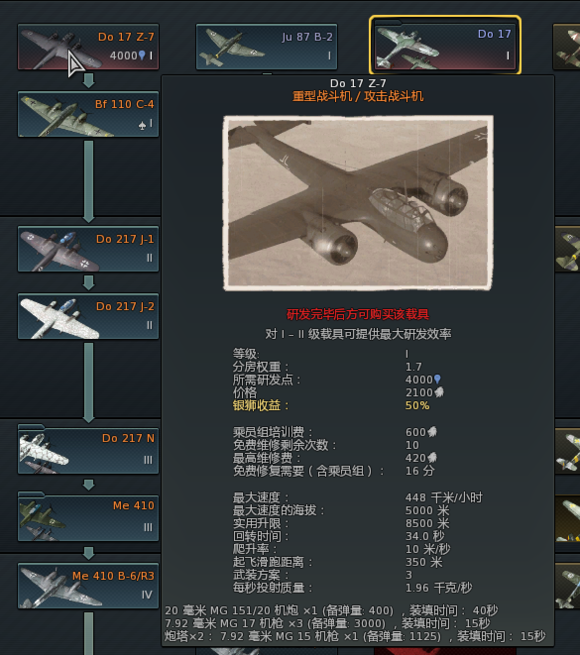Click the research points bulb icon on Do 17 Z-7

pos(142,55)
